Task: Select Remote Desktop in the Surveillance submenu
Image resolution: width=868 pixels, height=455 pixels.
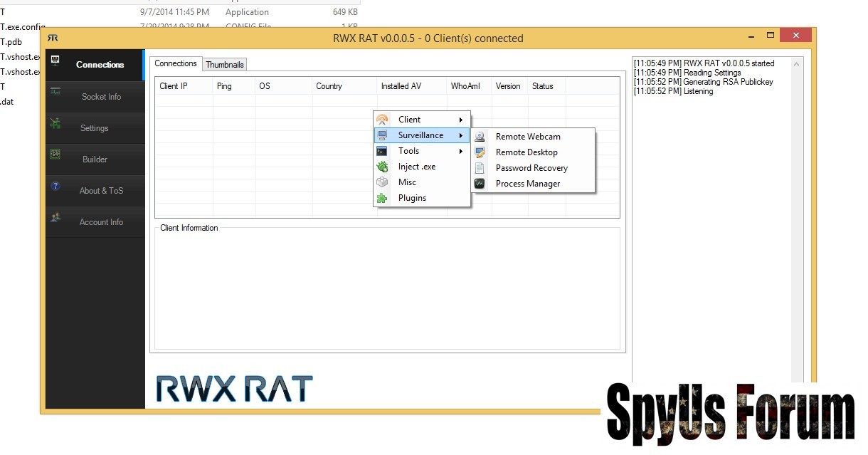Action: pyautogui.click(x=526, y=152)
